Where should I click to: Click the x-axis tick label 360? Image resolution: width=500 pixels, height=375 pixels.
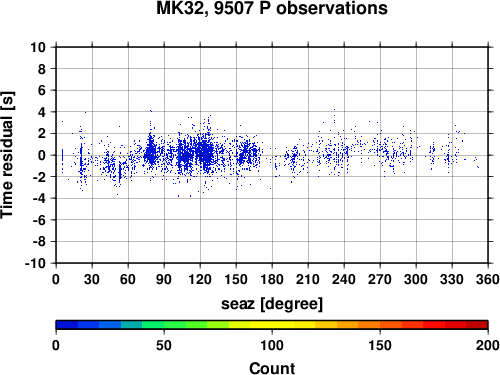coord(487,279)
